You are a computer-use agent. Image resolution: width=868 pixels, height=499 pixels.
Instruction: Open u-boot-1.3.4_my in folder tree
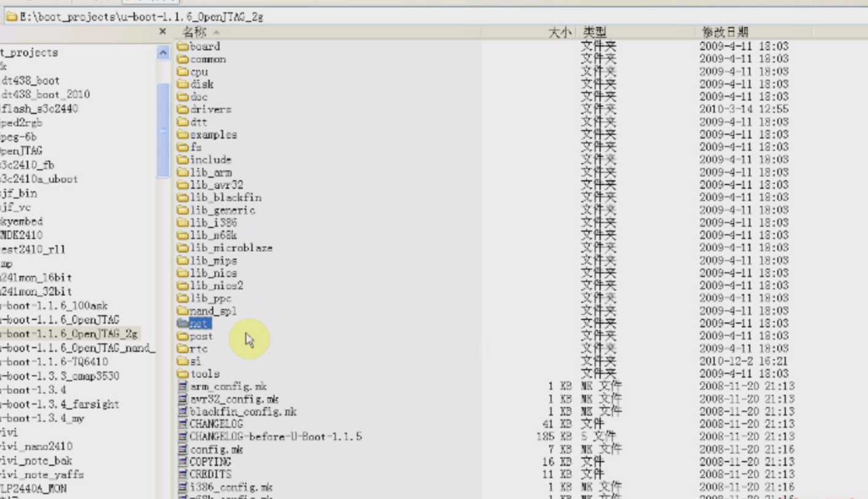tap(43, 418)
